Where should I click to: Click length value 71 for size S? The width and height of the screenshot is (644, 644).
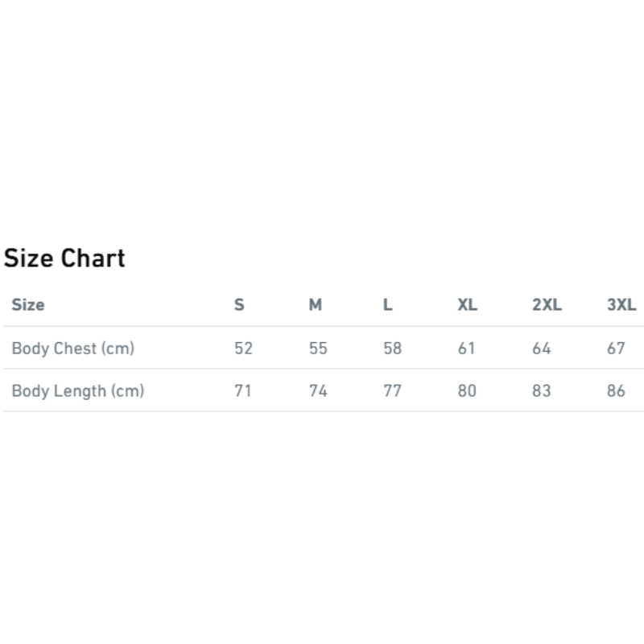tap(243, 390)
